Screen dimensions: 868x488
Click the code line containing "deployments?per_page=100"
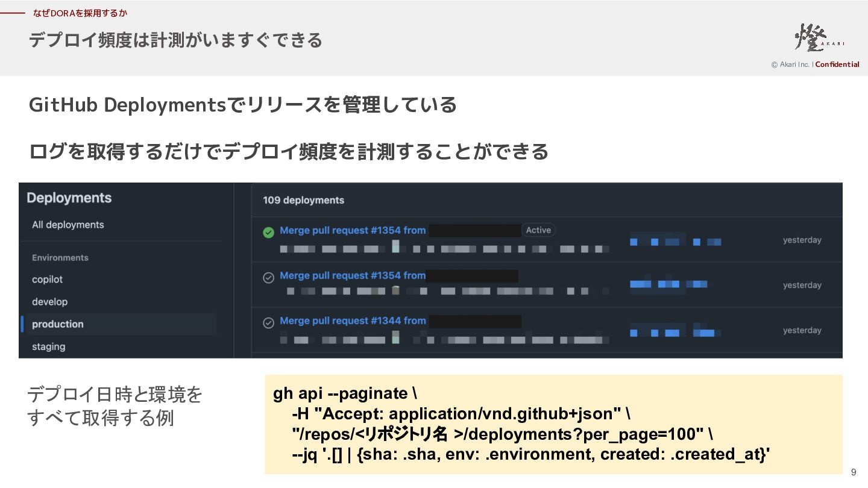pyautogui.click(x=502, y=434)
